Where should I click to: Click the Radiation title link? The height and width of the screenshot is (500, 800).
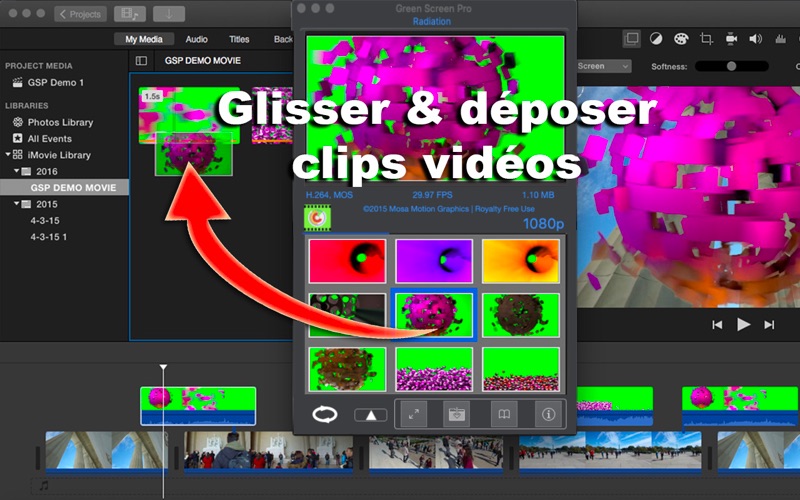coord(432,21)
